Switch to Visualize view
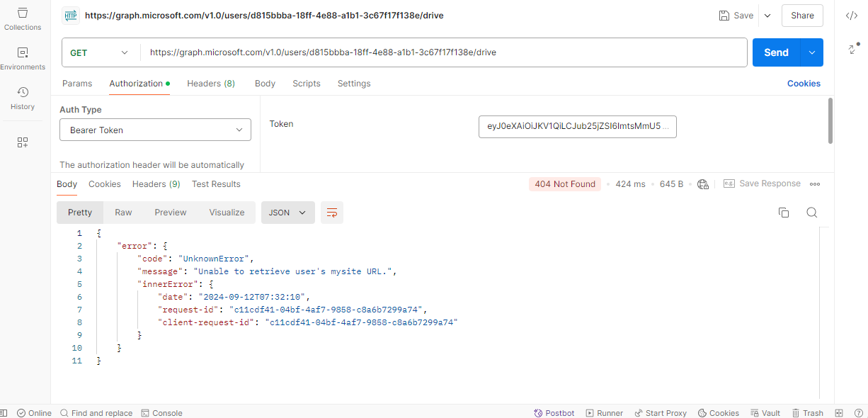The width and height of the screenshot is (868, 418). coord(227,213)
